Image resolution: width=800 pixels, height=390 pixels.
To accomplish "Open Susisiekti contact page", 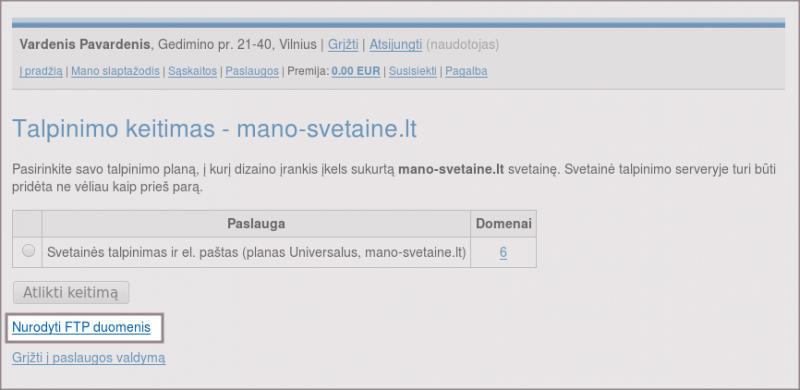I will click(413, 71).
